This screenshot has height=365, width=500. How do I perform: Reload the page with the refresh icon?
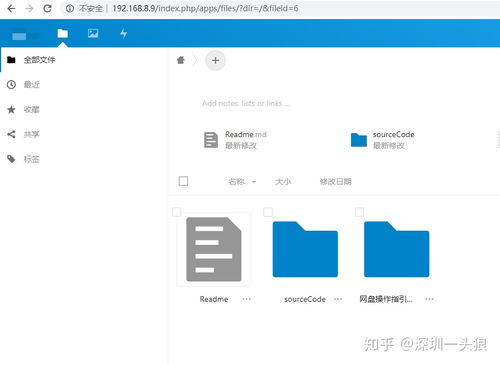click(47, 8)
